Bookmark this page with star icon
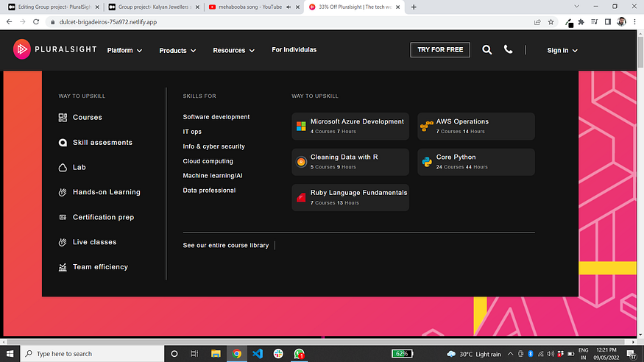The width and height of the screenshot is (644, 362). (551, 22)
